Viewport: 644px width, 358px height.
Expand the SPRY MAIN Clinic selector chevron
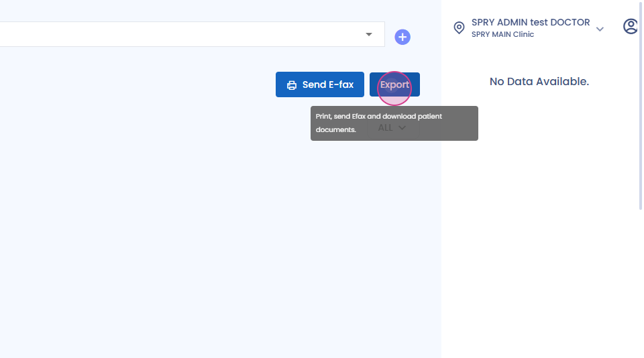600,29
